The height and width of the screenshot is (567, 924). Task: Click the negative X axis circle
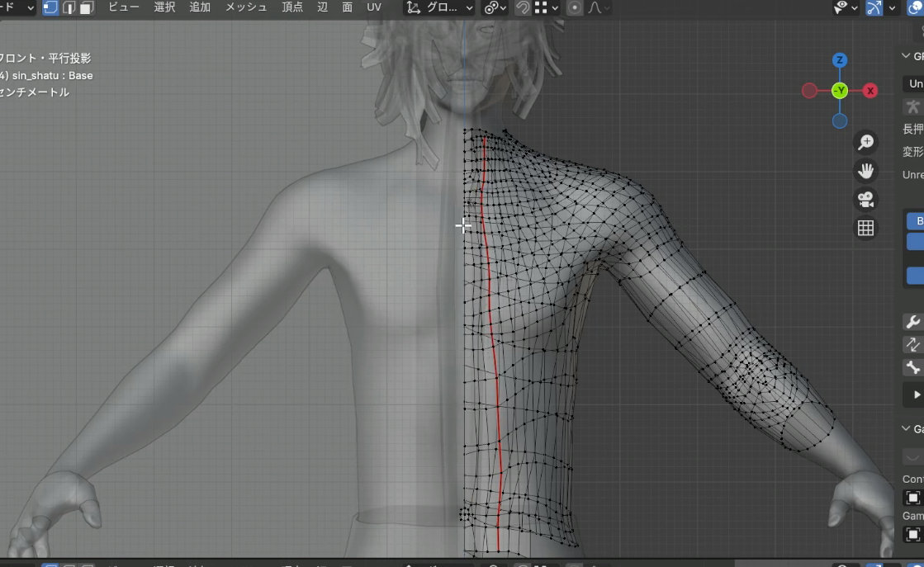click(809, 91)
